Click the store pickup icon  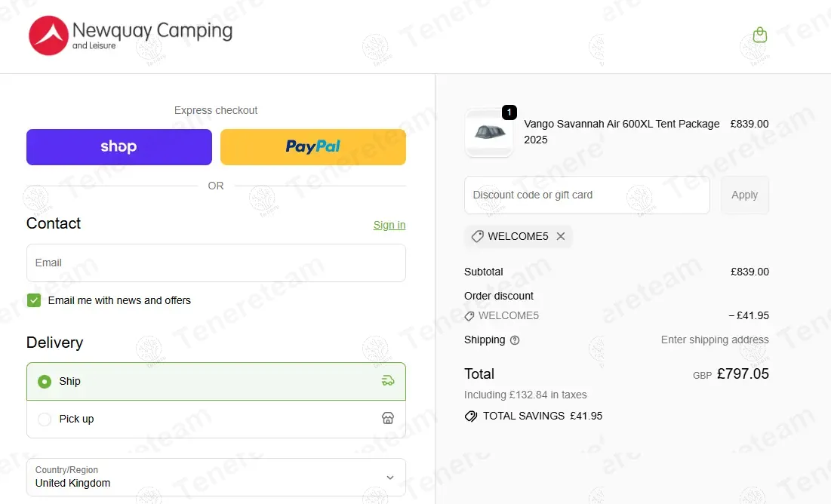click(x=388, y=419)
